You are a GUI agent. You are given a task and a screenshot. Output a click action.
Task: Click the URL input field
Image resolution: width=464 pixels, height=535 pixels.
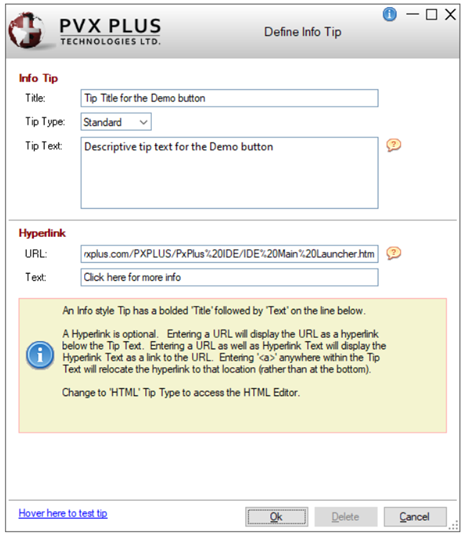(229, 254)
